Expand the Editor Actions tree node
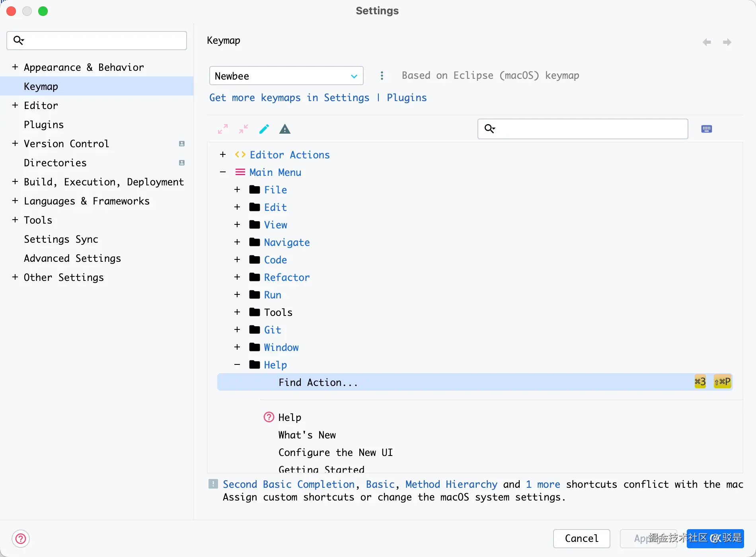 223,155
